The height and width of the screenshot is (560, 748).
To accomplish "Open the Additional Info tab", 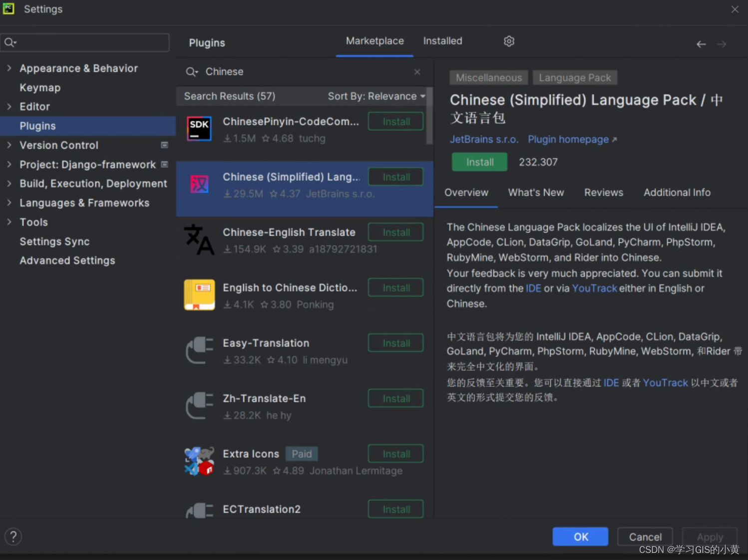I will coord(677,193).
